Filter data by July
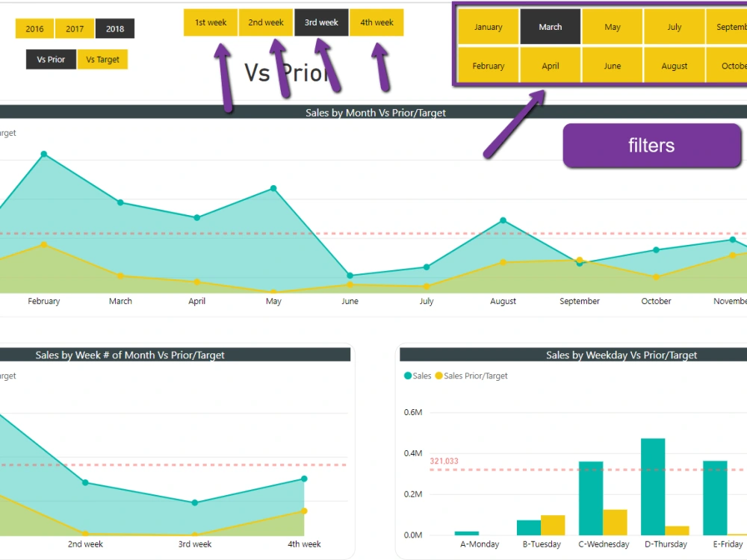Screen dimensions: 747x560 click(674, 26)
